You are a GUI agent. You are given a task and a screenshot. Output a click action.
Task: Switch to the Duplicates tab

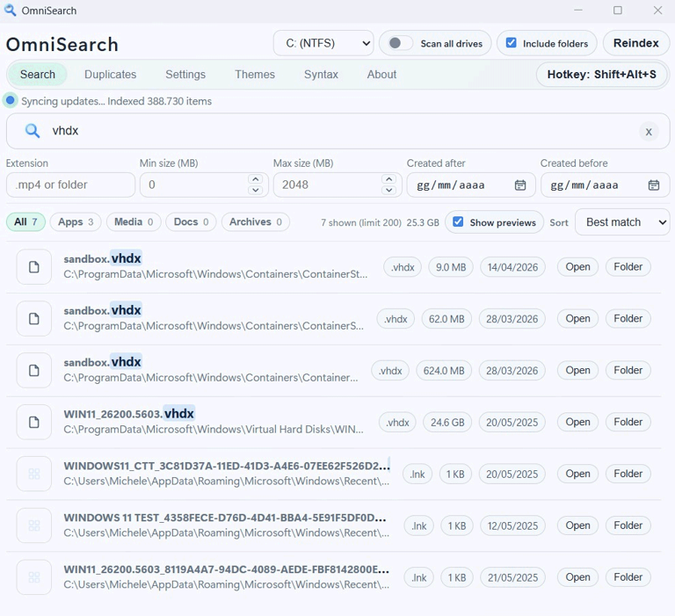[x=110, y=75]
